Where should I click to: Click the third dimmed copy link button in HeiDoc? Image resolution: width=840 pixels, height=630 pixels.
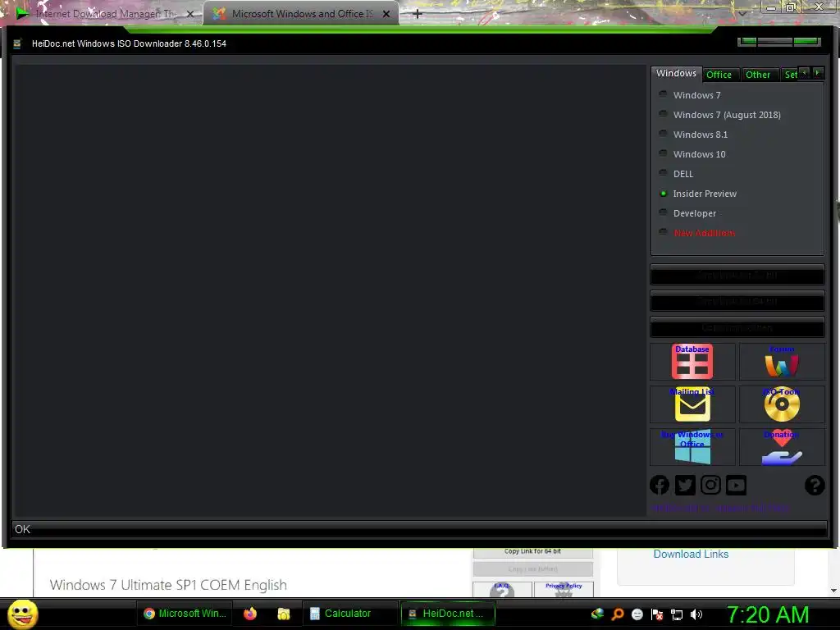coord(737,327)
